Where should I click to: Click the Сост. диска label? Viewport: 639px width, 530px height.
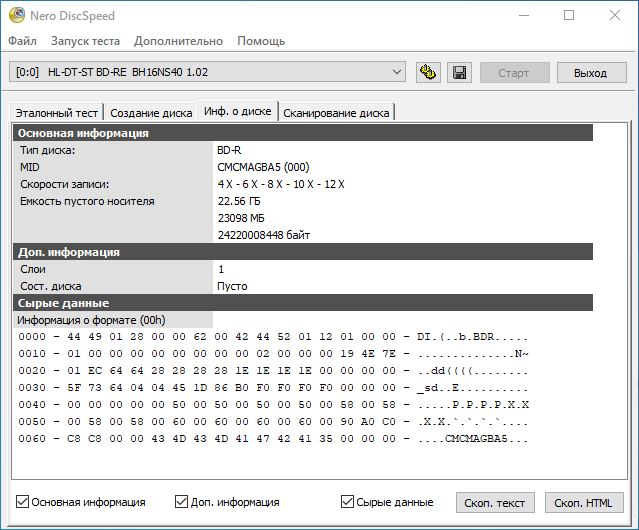coord(51,286)
